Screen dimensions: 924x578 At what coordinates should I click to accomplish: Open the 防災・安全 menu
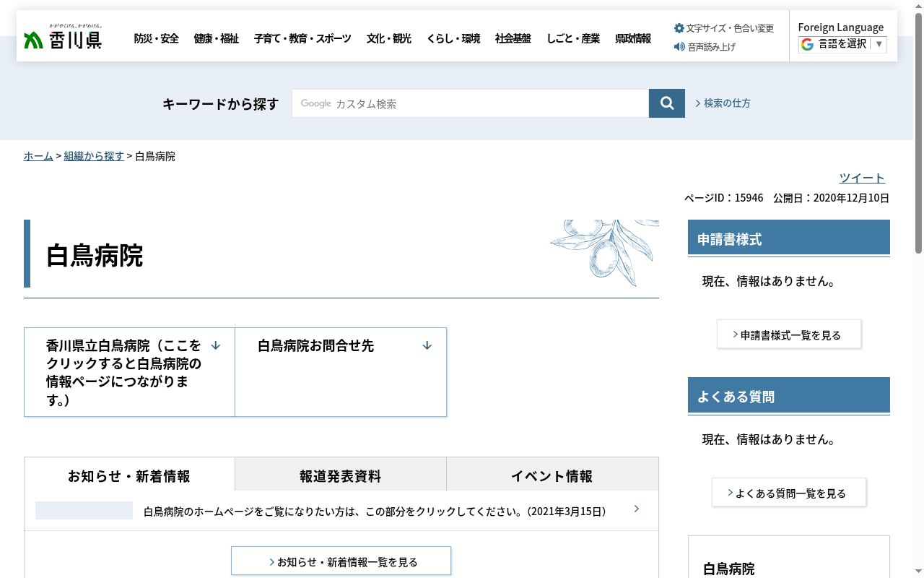pyautogui.click(x=156, y=38)
